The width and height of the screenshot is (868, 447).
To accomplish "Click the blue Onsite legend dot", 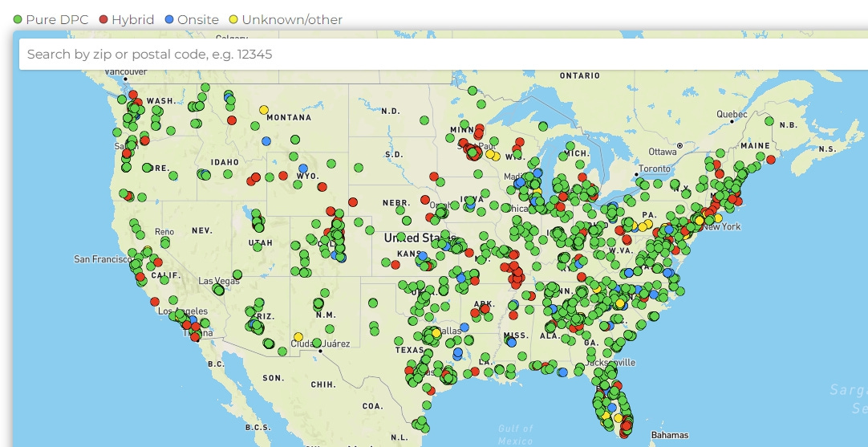I will coord(169,19).
